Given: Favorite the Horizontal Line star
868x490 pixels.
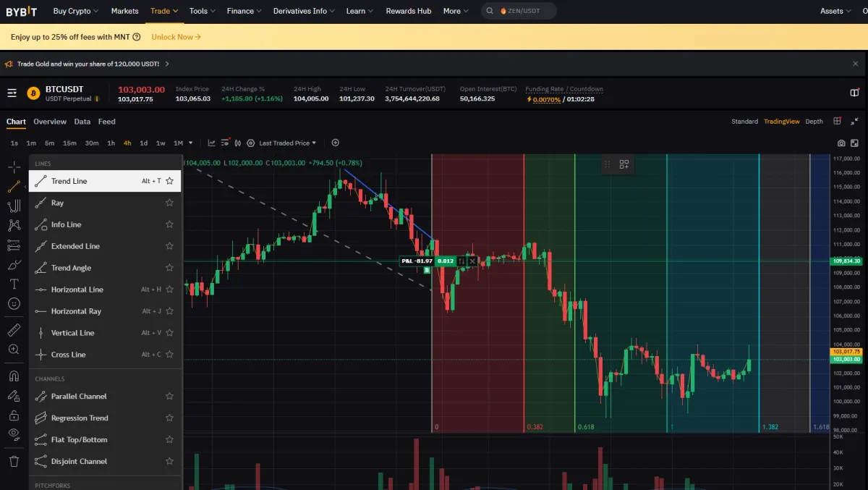Looking at the screenshot, I should pyautogui.click(x=169, y=290).
